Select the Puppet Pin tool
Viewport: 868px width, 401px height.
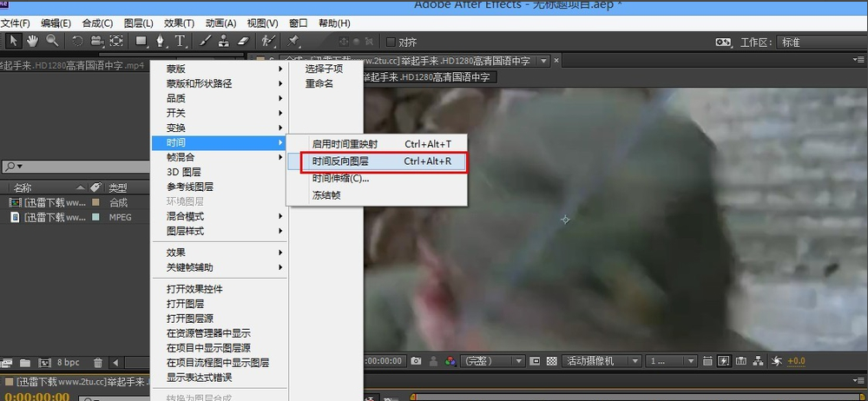293,41
